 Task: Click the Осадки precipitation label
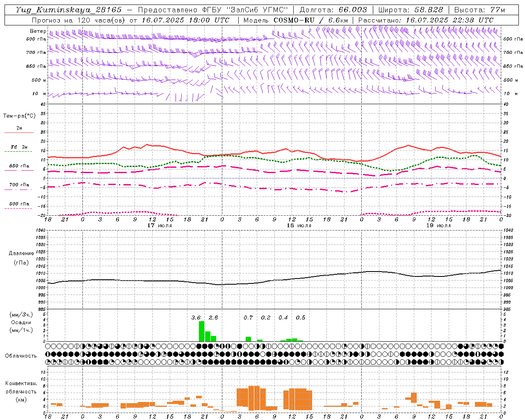(x=21, y=322)
